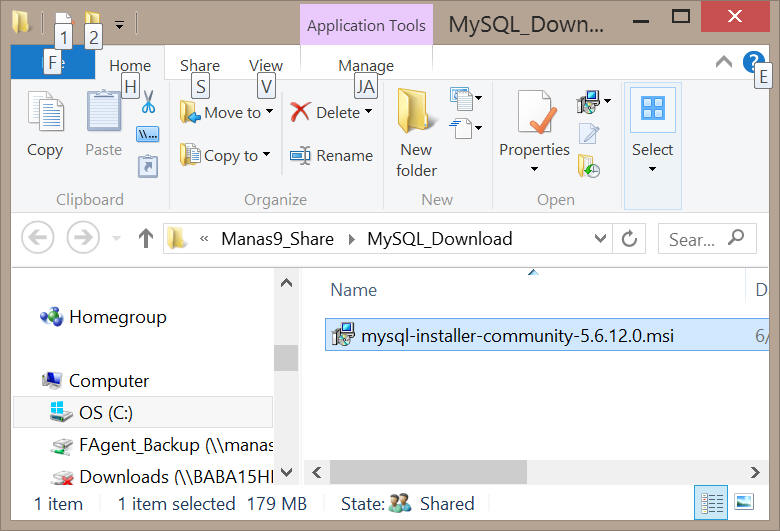
Task: Click the Copy path icon
Action: [x=148, y=134]
